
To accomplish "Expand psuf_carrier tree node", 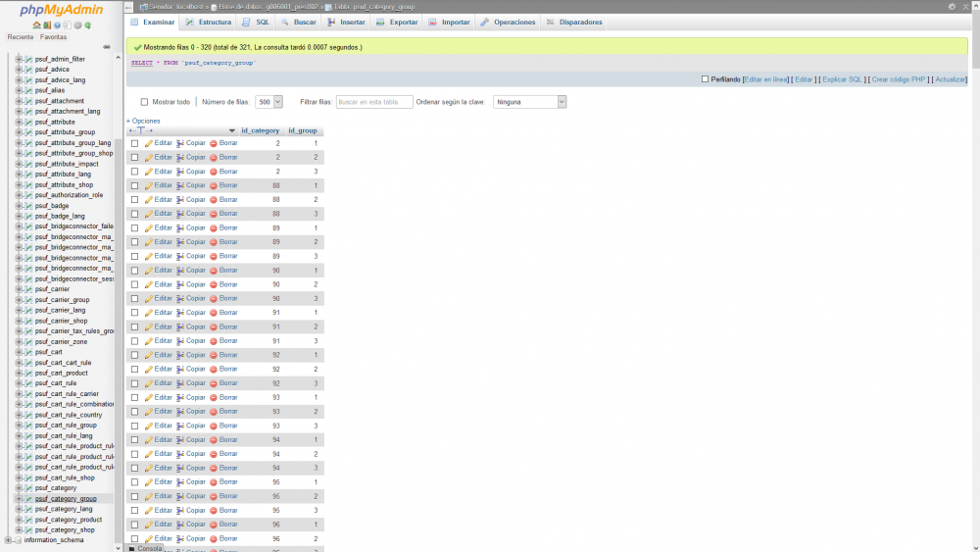I will 19,289.
